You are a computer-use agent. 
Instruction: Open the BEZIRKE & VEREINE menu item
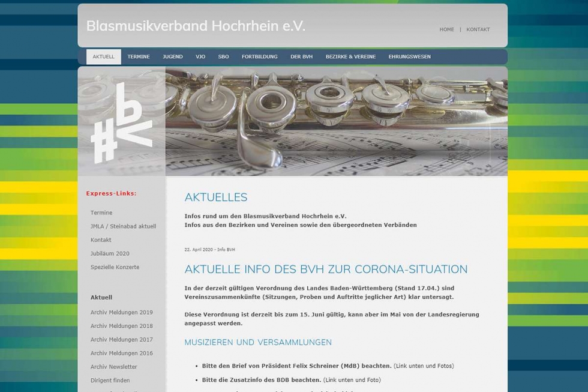[x=350, y=56]
